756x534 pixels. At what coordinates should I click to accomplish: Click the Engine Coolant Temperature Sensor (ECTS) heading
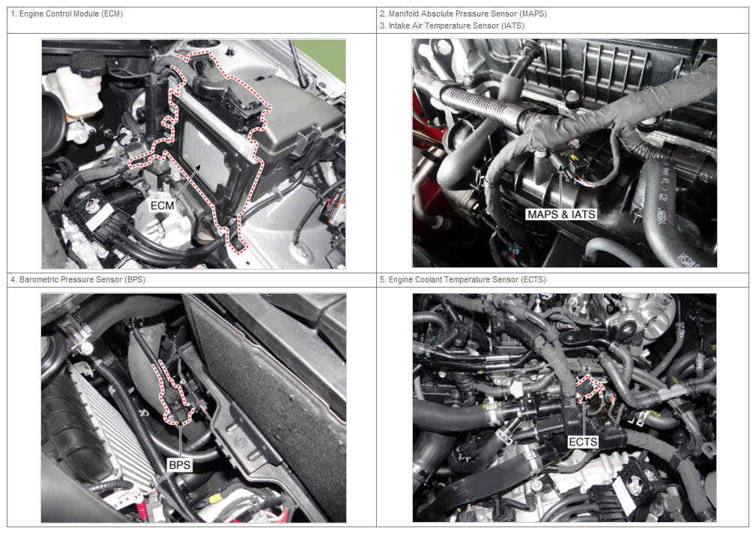point(457,279)
